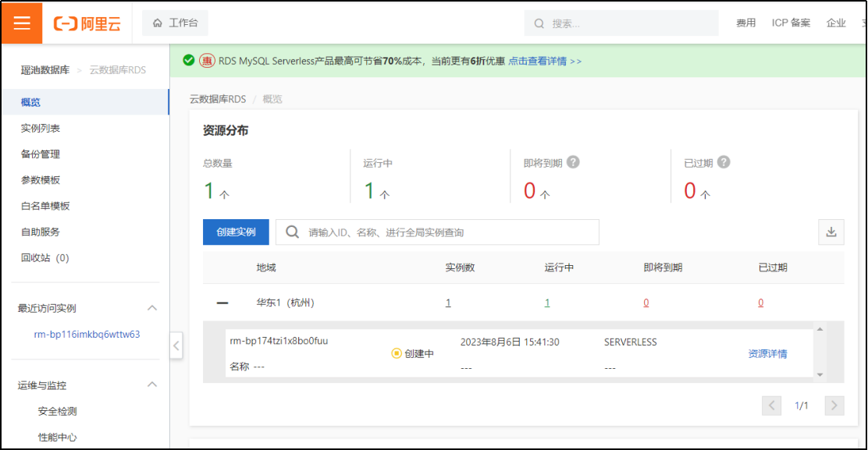This screenshot has height=450, width=868.
Task: Click the help icon next to 即将到期
Action: click(x=574, y=162)
